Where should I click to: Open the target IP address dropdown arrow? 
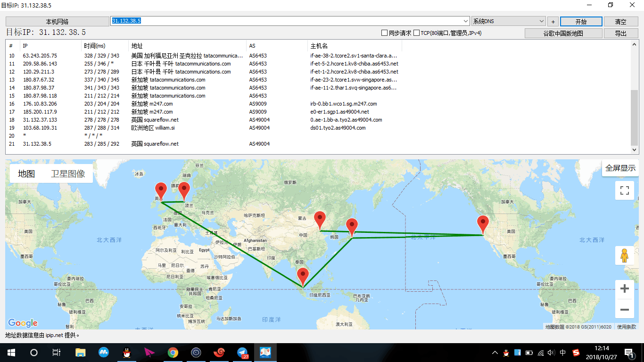(465, 21)
